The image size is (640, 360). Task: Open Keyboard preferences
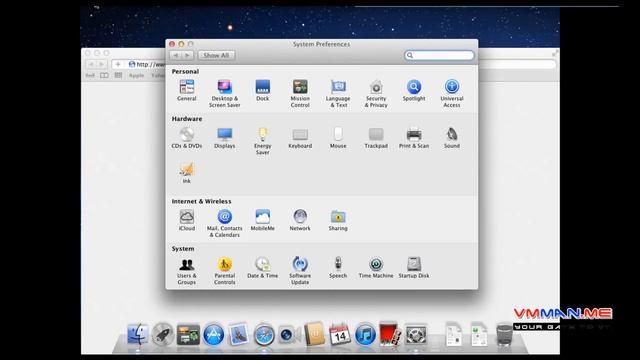point(300,138)
